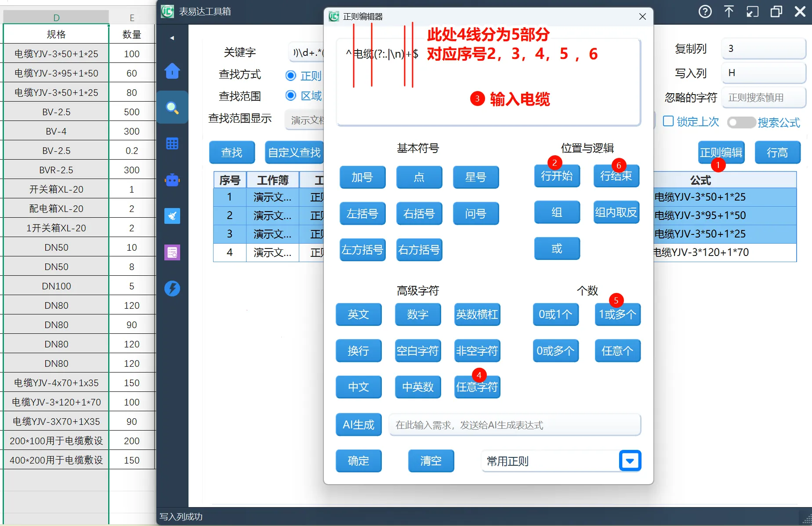This screenshot has width=812, height=526.
Task: Open the broom cleanup sidebar icon
Action: (x=172, y=216)
